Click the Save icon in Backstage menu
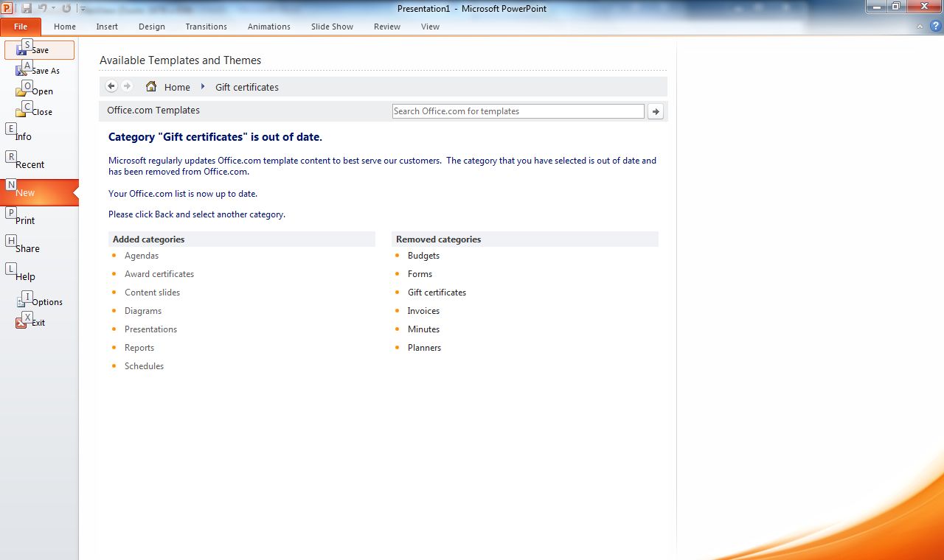 pyautogui.click(x=21, y=50)
